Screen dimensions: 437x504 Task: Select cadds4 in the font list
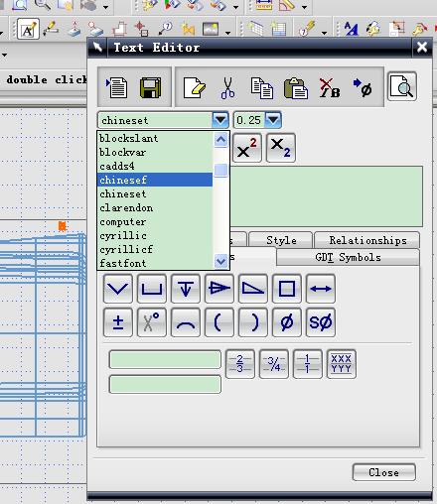[155, 166]
